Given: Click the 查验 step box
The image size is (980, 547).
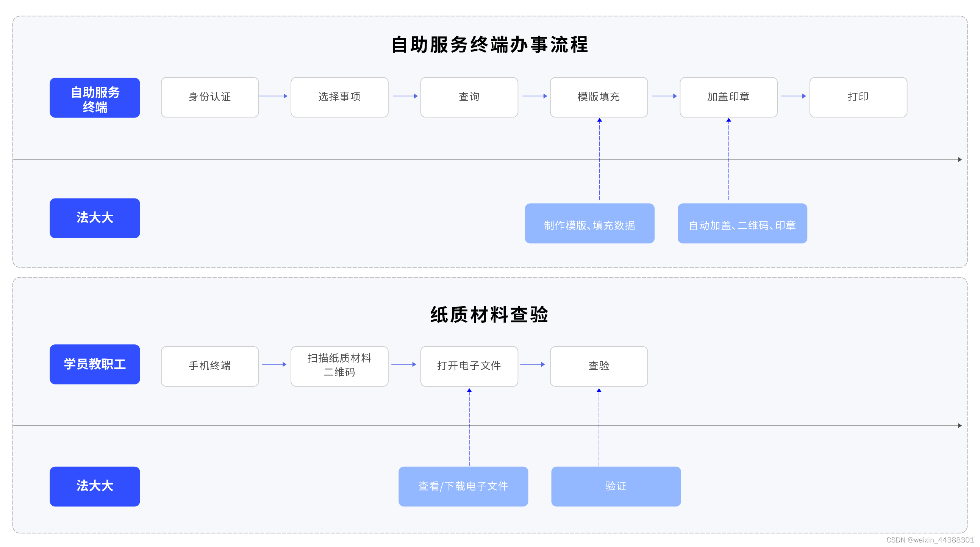Looking at the screenshot, I should (x=599, y=366).
